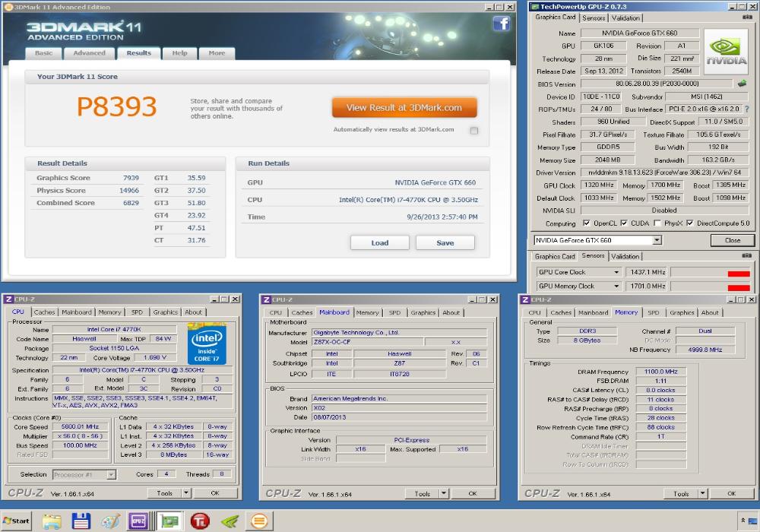Click the GPU-Z title bar icon
Image resolution: width=760 pixels, height=532 pixels.
point(534,6)
